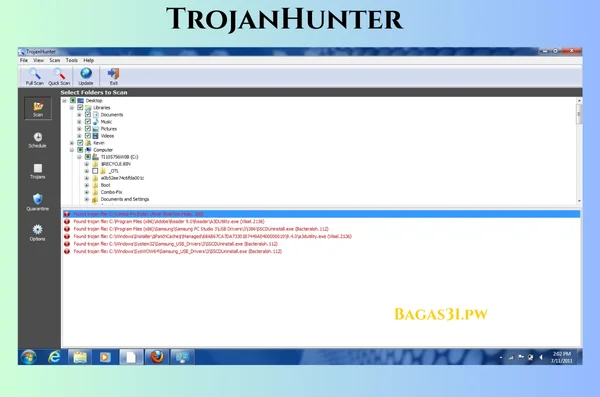Screen dimensions: 600x397
Task: Open the Quarantine sidebar panel
Action: [38, 202]
